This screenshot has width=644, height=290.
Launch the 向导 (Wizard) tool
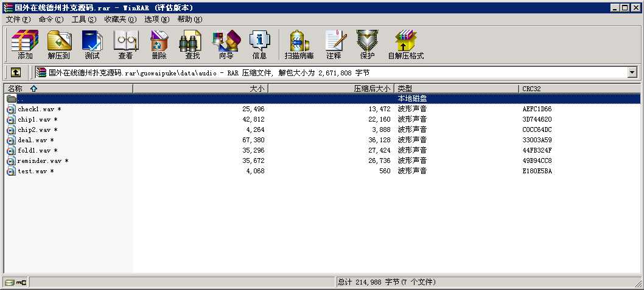click(x=226, y=44)
